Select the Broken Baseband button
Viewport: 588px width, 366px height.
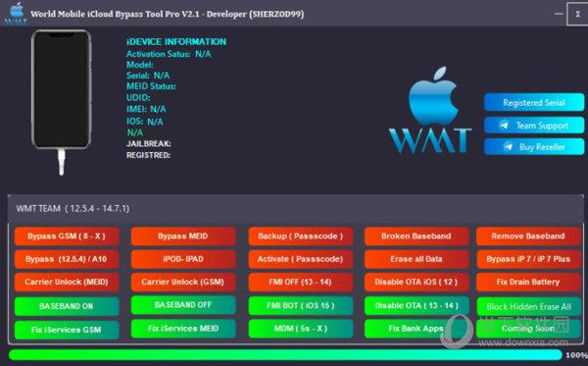pos(416,236)
